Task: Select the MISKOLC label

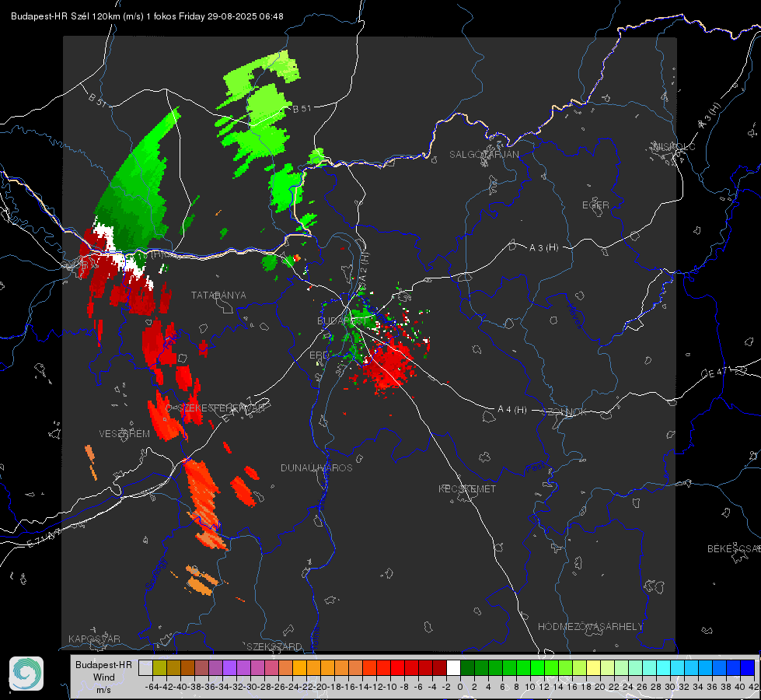Action: pos(674,146)
